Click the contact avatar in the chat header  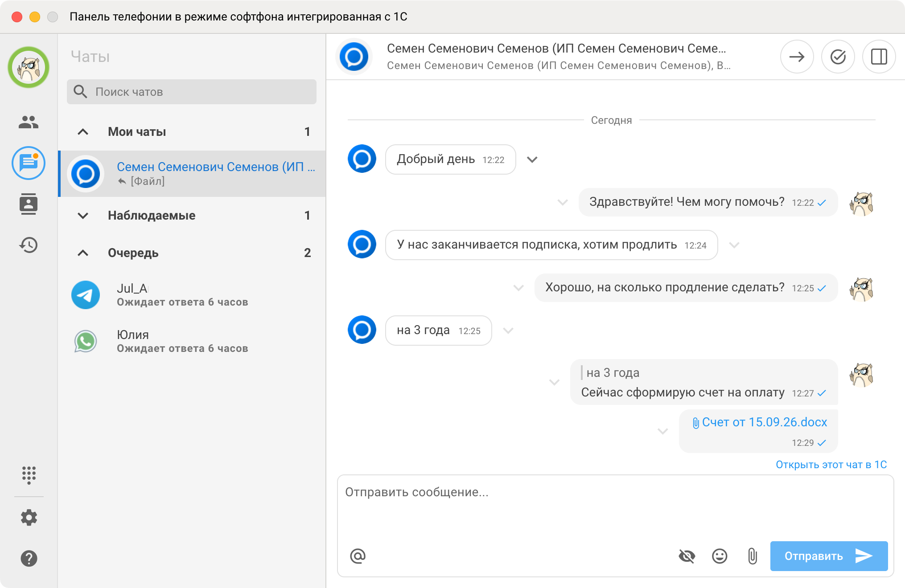(x=354, y=57)
